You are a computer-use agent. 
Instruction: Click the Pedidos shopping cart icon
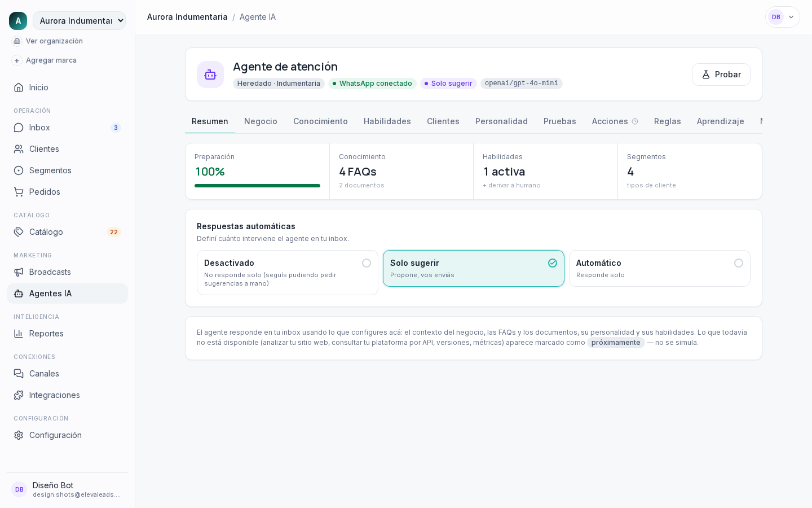[x=19, y=192]
